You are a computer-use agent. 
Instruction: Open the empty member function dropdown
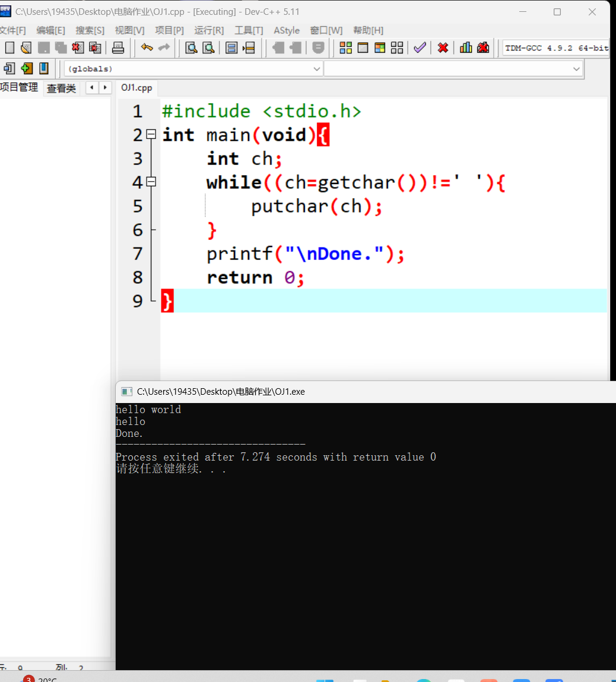coord(453,69)
